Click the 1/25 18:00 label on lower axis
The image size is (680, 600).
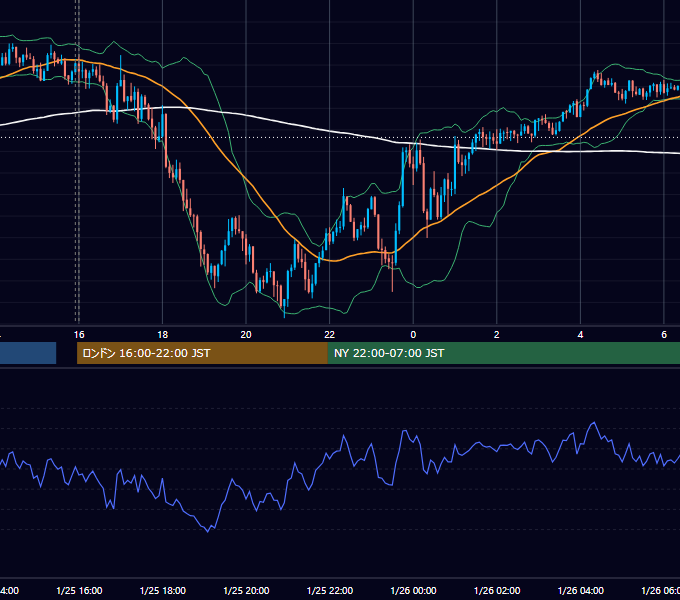click(163, 590)
